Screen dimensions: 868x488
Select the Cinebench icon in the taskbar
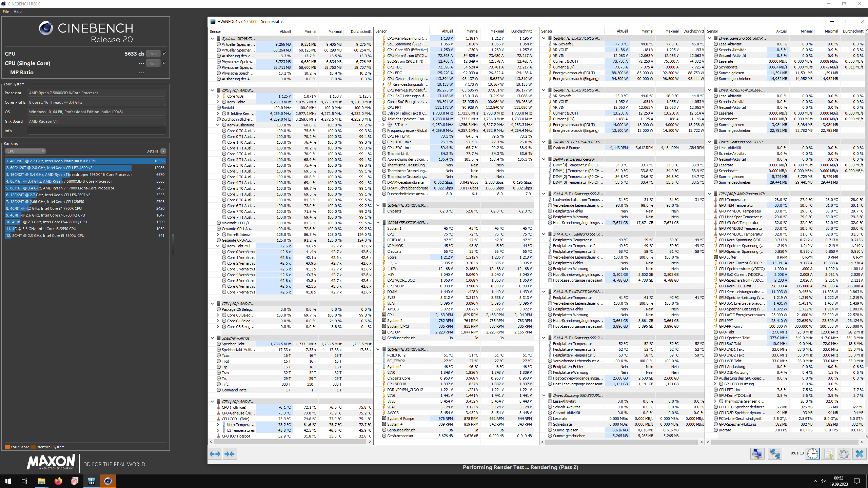(108, 481)
